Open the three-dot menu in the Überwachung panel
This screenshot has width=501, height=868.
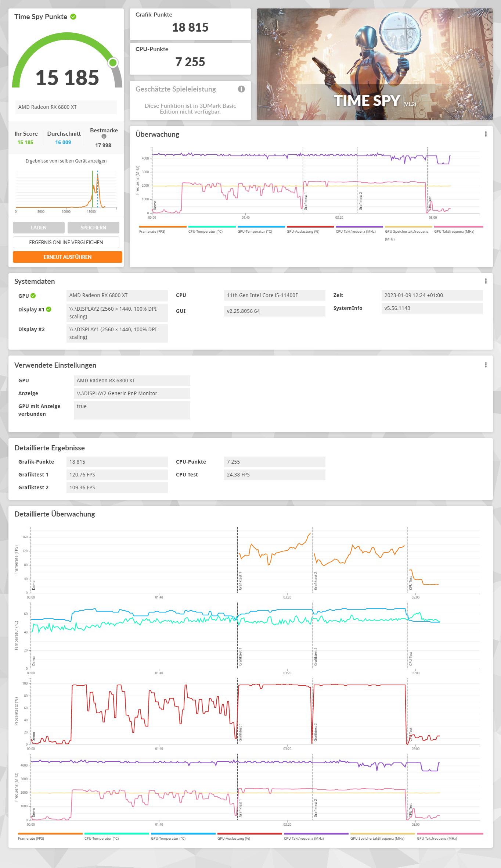[486, 134]
